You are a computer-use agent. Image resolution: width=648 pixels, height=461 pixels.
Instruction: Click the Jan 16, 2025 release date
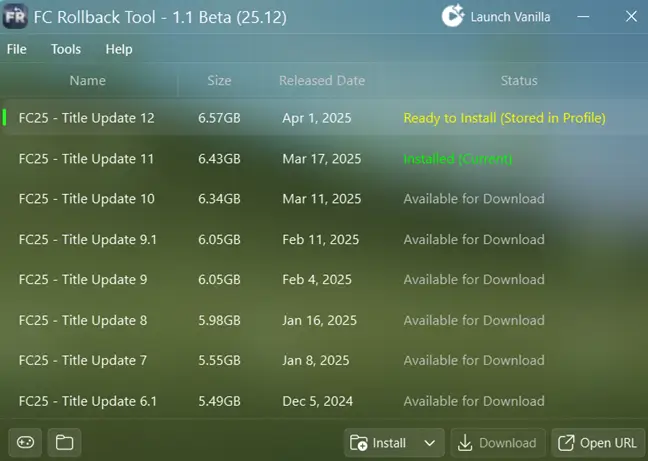(x=319, y=320)
